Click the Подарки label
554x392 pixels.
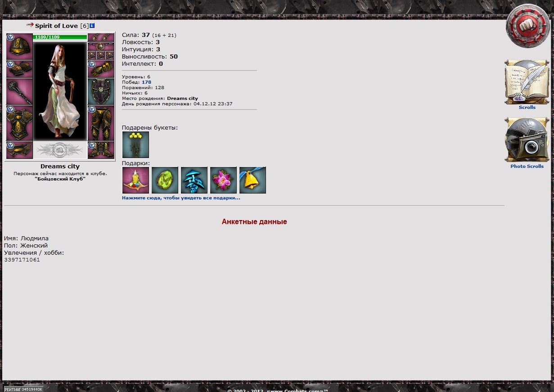[136, 163]
